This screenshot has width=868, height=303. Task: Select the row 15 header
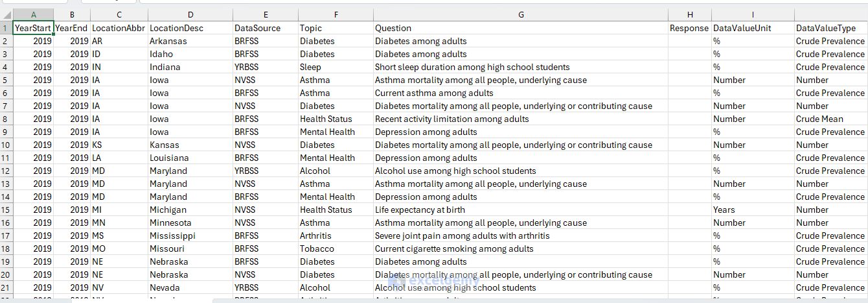click(x=6, y=210)
